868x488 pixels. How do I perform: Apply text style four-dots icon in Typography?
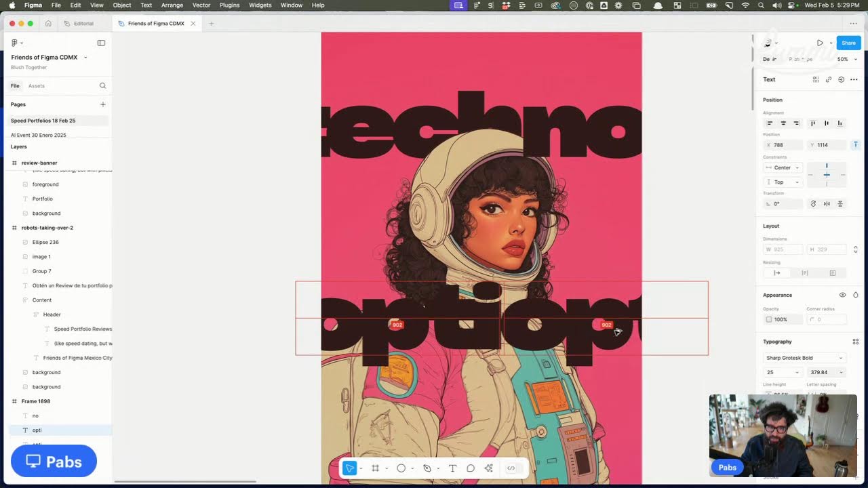coord(855,342)
